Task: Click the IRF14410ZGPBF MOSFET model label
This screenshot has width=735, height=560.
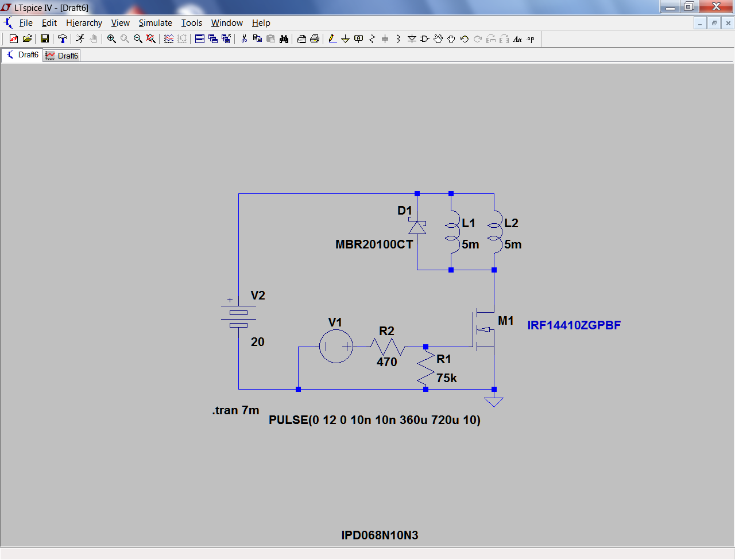Action: tap(574, 325)
